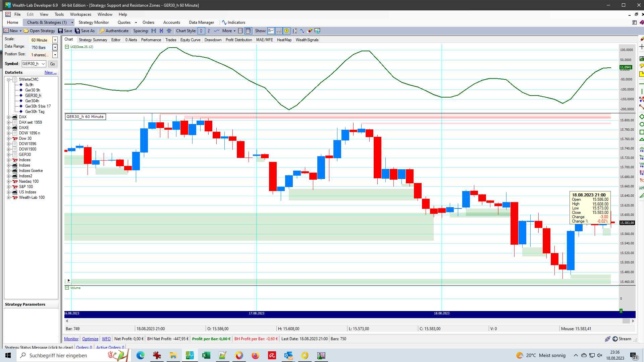The height and width of the screenshot is (362, 644).
Task: Click the chart horizontal scrollbar thumb
Action: (626, 321)
